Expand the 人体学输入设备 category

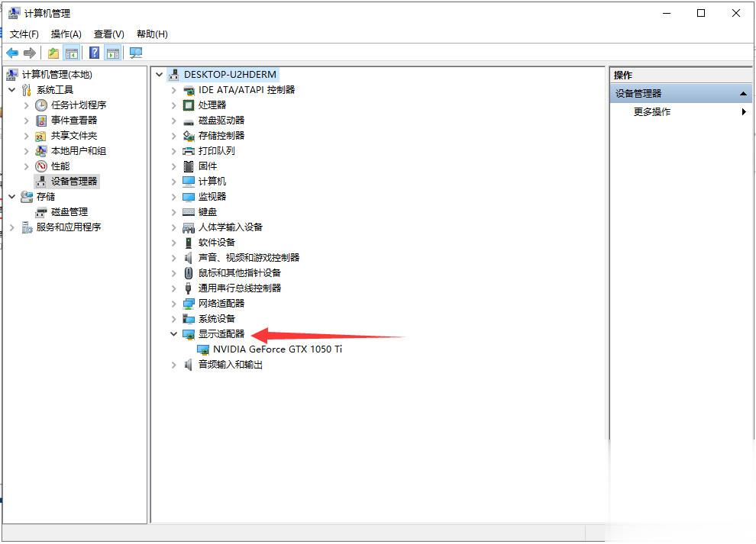click(173, 227)
